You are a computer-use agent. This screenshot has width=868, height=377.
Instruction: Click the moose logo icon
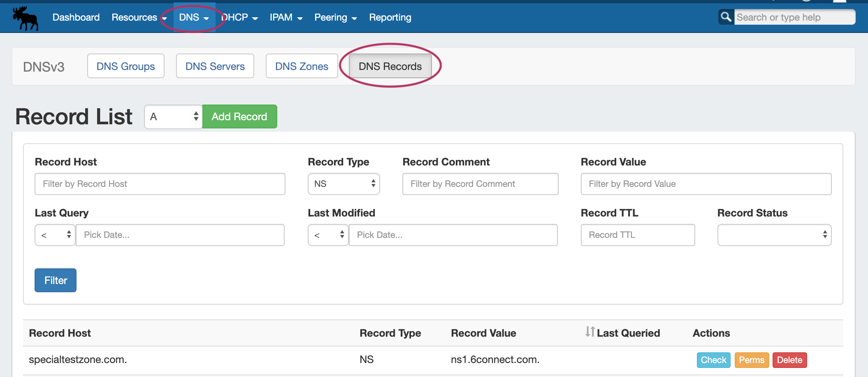[x=26, y=18]
